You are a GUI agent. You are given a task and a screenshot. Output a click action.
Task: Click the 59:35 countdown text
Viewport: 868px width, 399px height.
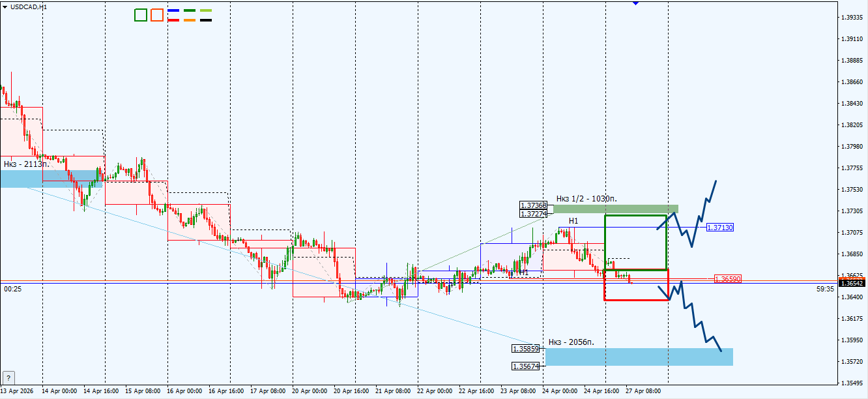pyautogui.click(x=825, y=288)
